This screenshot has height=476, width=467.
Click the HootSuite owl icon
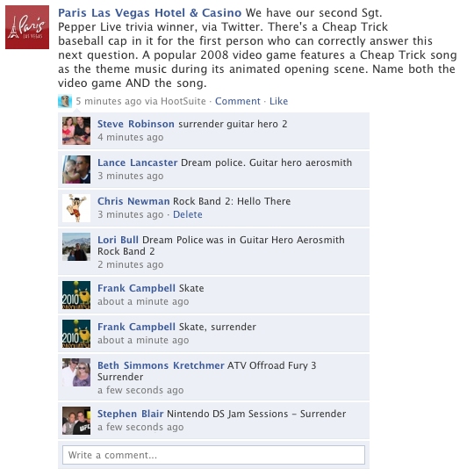65,101
